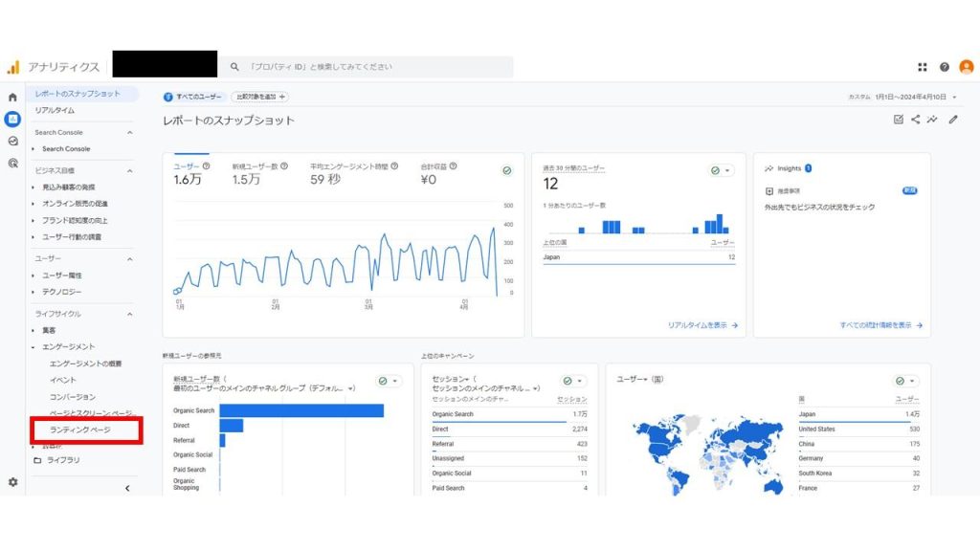Select the 新規ユーザー数 metric tab
The width and height of the screenshot is (980, 551).
pyautogui.click(x=260, y=173)
